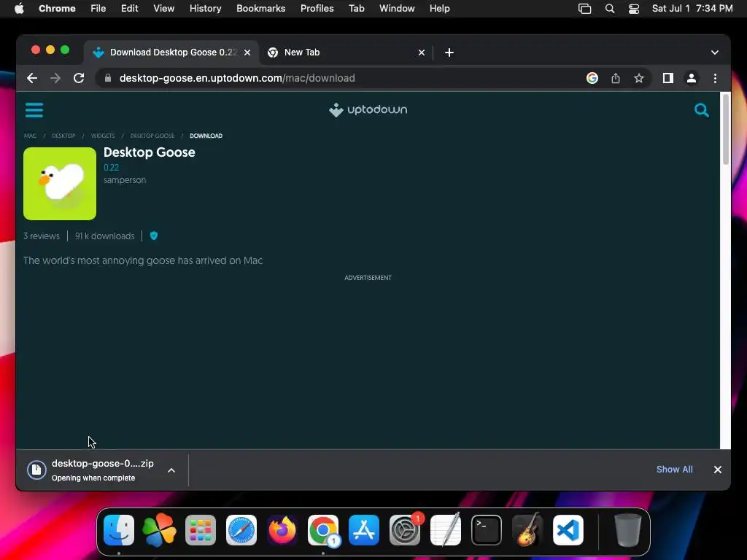Click the DESKTOP GOOSE breadcrumb link
Viewport: 747px width, 560px height.
(152, 136)
